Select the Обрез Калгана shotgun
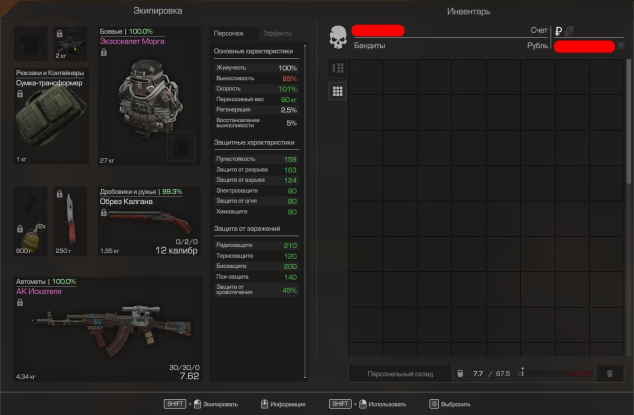Image resolution: width=634 pixels, height=415 pixels. [149, 221]
